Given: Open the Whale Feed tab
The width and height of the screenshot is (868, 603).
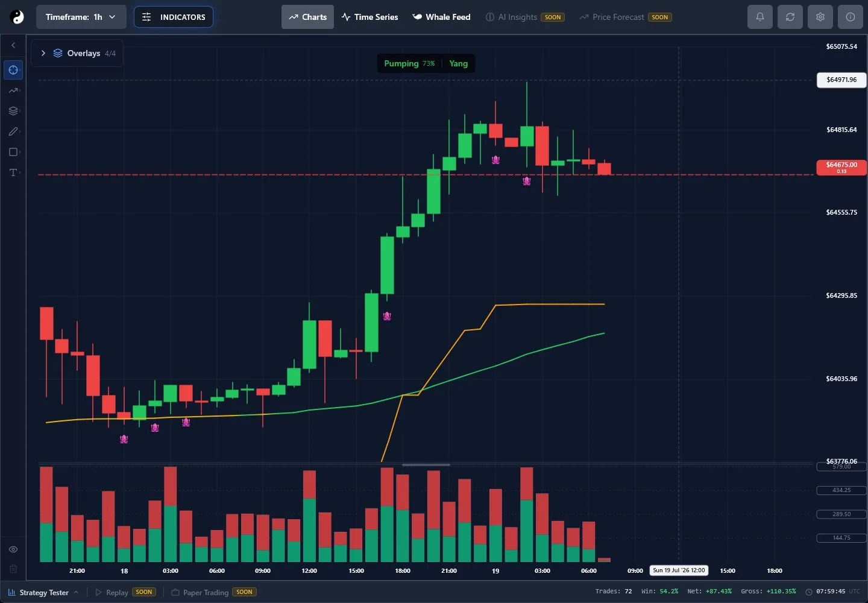Looking at the screenshot, I should (x=441, y=17).
